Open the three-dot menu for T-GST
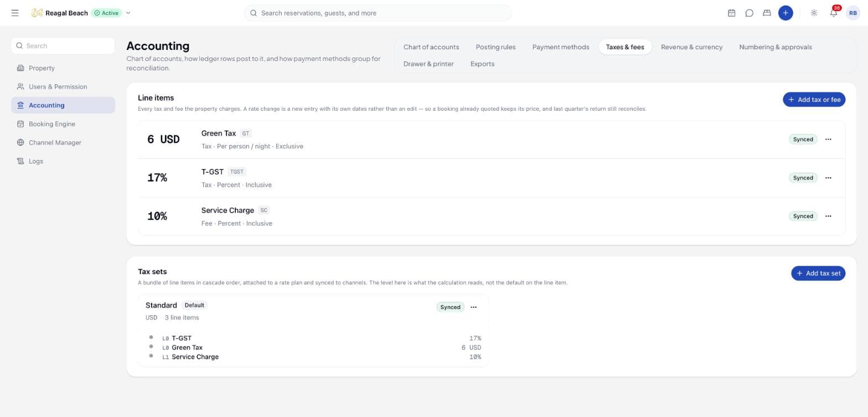868x417 pixels. [828, 178]
